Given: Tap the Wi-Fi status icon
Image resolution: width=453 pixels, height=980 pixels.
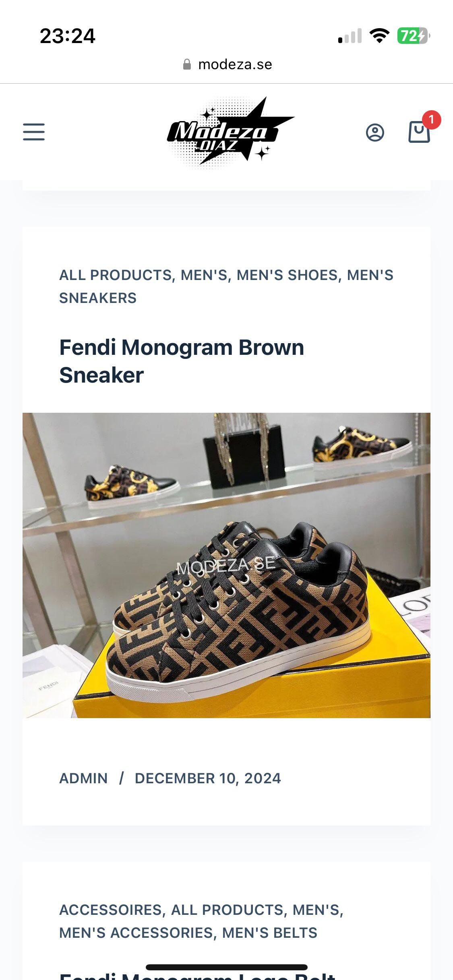Looking at the screenshot, I should click(x=379, y=36).
